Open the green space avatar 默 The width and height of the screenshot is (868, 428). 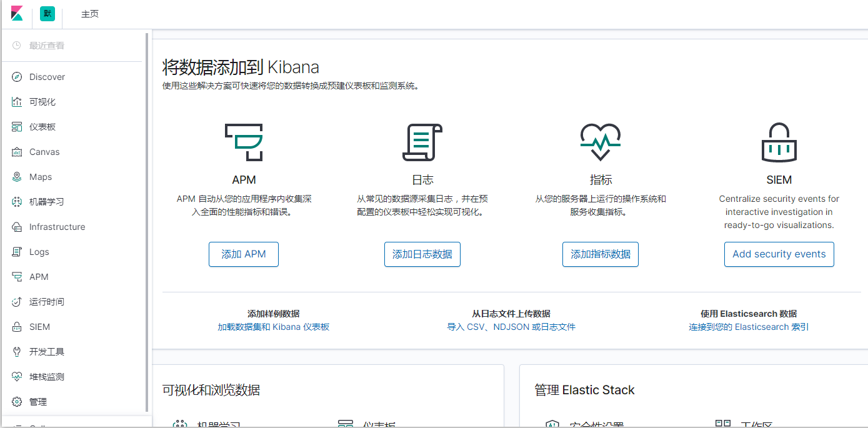pos(47,14)
